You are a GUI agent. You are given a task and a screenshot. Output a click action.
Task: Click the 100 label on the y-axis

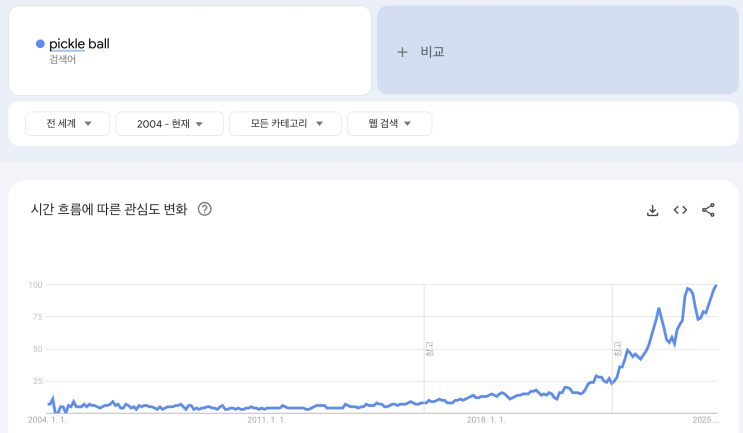pyautogui.click(x=35, y=285)
